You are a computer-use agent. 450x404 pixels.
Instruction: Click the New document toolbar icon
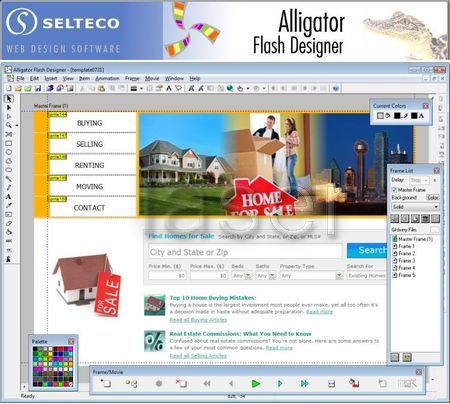click(9, 88)
